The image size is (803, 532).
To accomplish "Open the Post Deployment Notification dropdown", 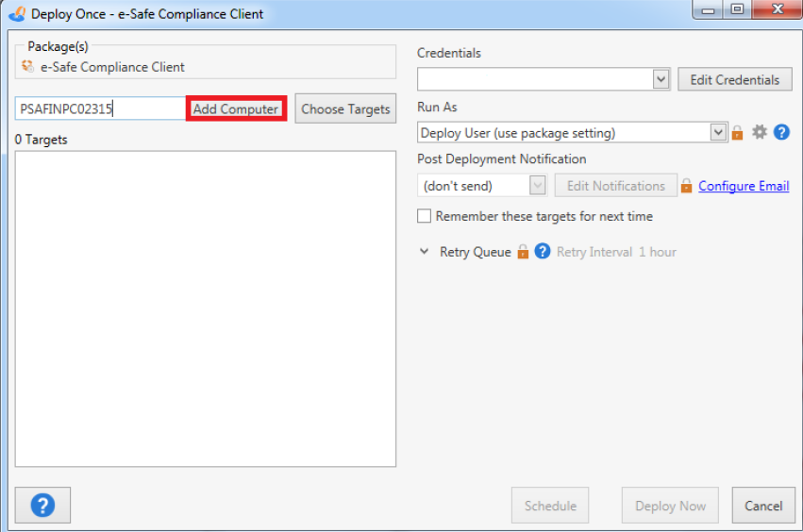I will click(537, 186).
